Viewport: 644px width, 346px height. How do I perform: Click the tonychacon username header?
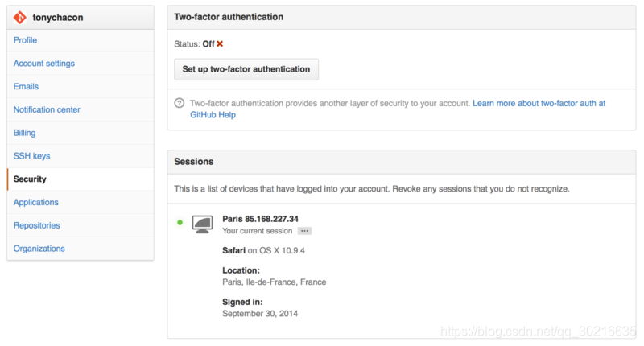(x=58, y=18)
